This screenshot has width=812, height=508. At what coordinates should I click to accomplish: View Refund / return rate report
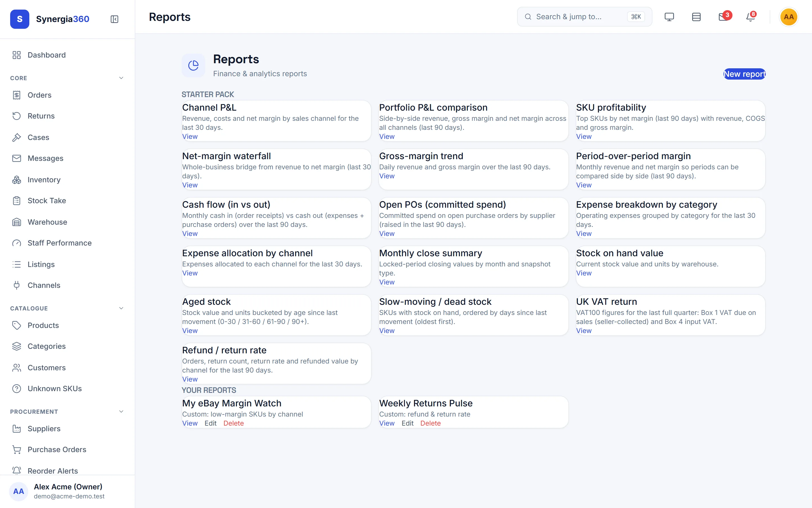tap(189, 379)
